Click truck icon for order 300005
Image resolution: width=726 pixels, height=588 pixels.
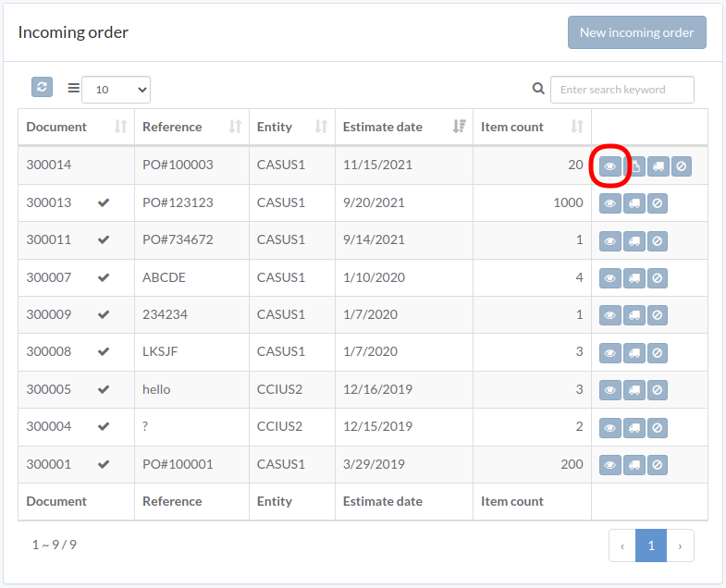click(634, 390)
